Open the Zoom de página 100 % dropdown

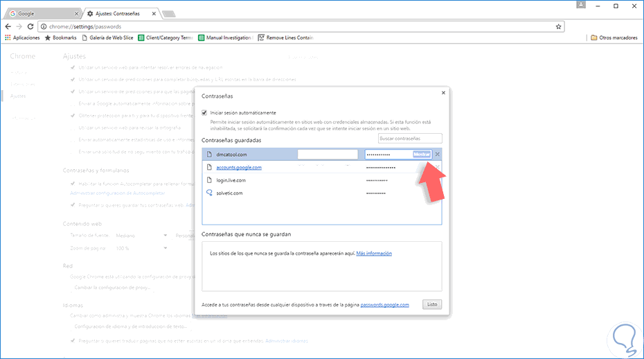141,248
